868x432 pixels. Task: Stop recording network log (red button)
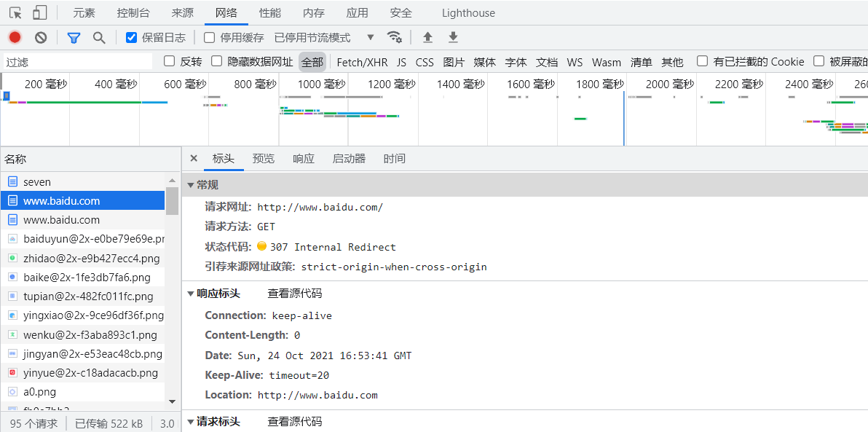[x=15, y=37]
